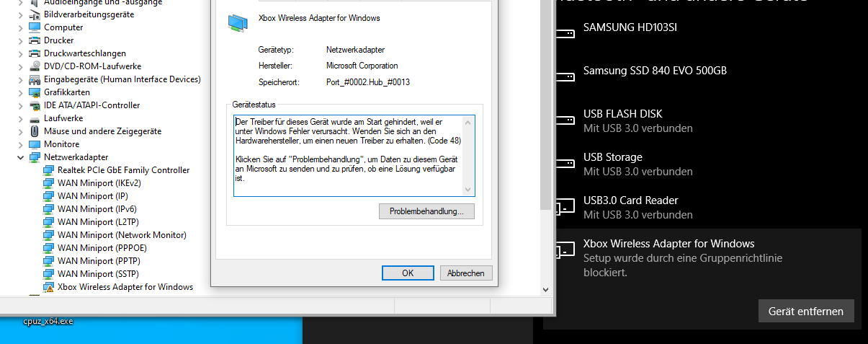Click the WAN Miniport (Network Monitor) icon

point(48,235)
